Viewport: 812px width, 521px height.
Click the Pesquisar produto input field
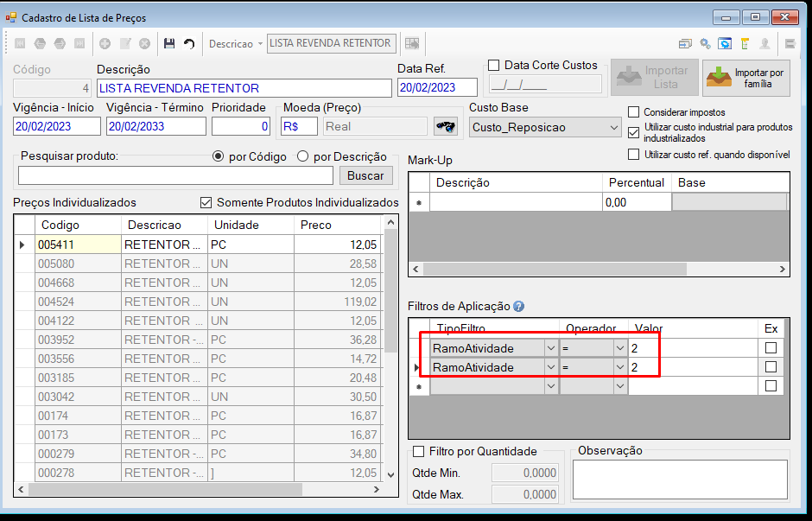175,175
